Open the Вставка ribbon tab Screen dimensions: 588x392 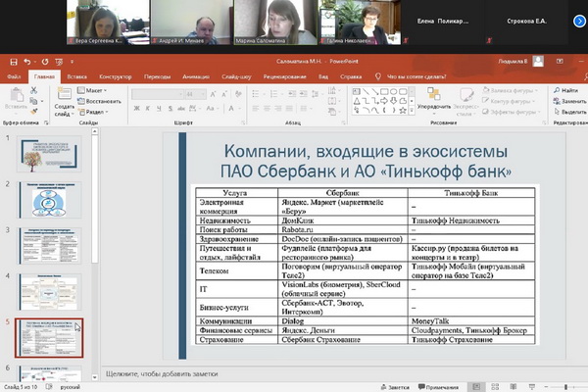[77, 75]
